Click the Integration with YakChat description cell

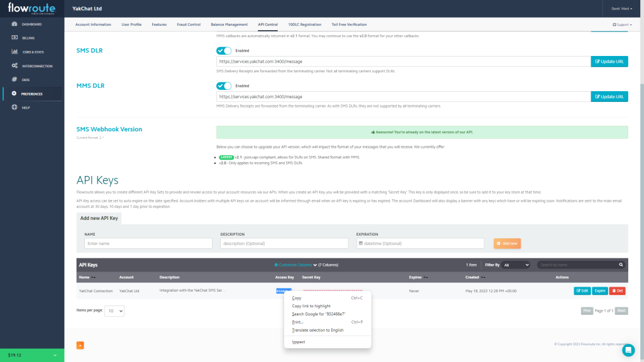(x=192, y=290)
